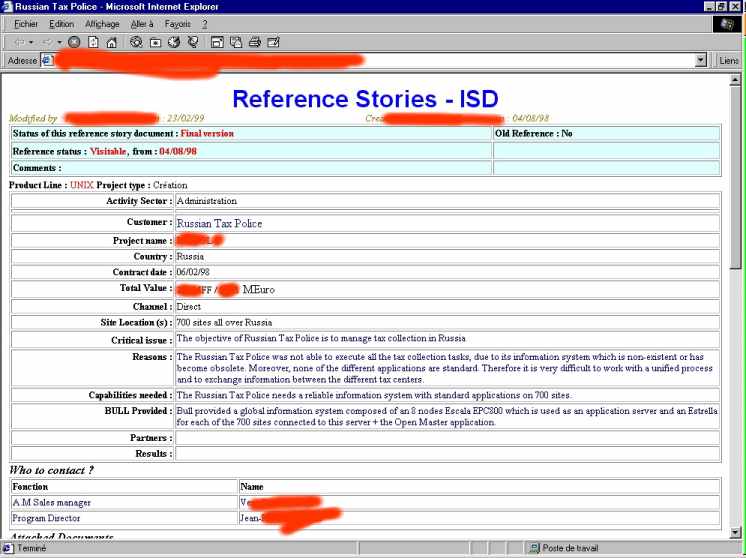
Task: Select 700 sites all over Russia text
Action: point(224,323)
